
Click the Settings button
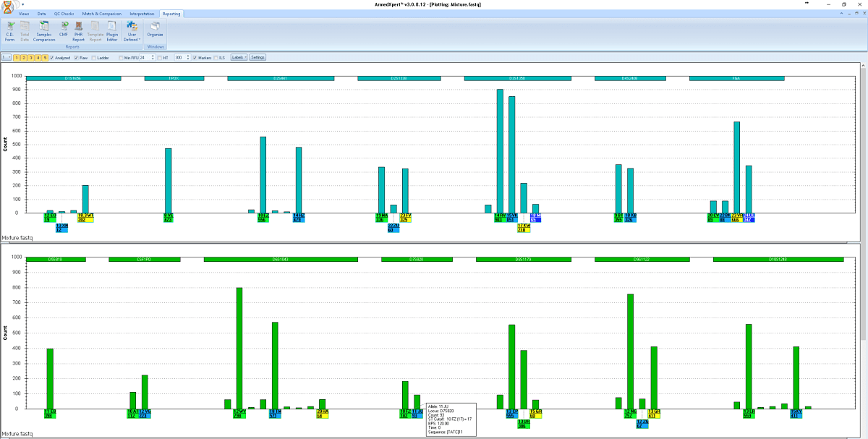tap(258, 57)
